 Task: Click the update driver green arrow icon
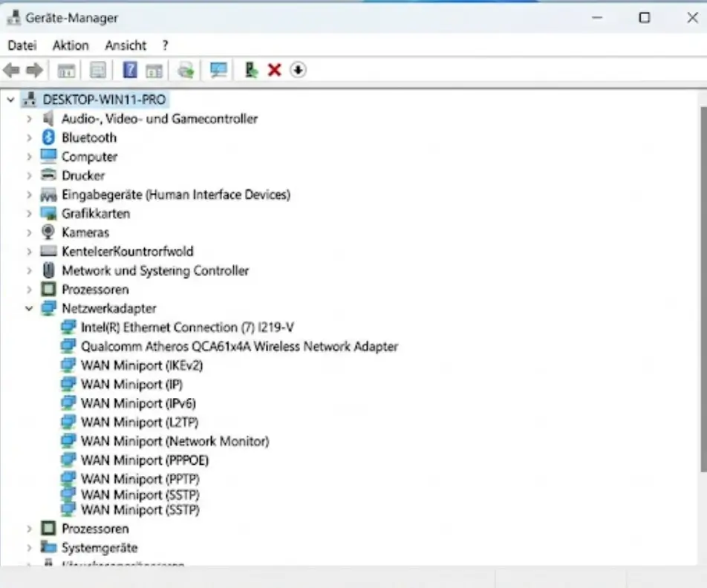coord(251,71)
